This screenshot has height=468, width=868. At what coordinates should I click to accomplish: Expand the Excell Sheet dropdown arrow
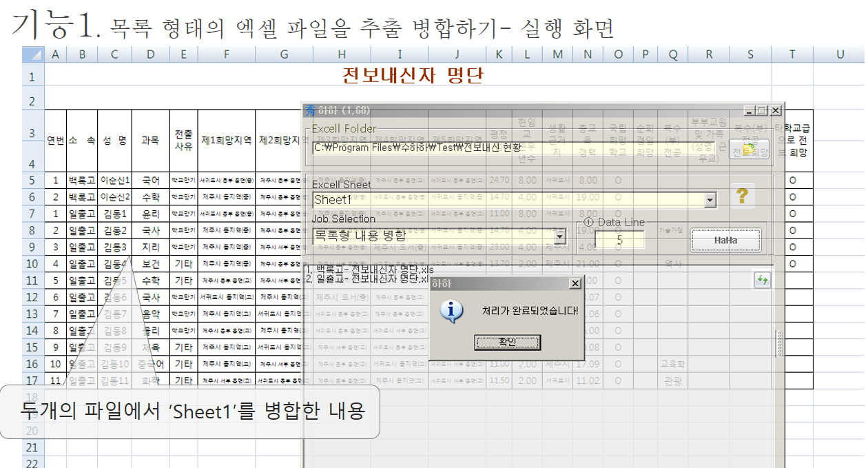pos(710,200)
